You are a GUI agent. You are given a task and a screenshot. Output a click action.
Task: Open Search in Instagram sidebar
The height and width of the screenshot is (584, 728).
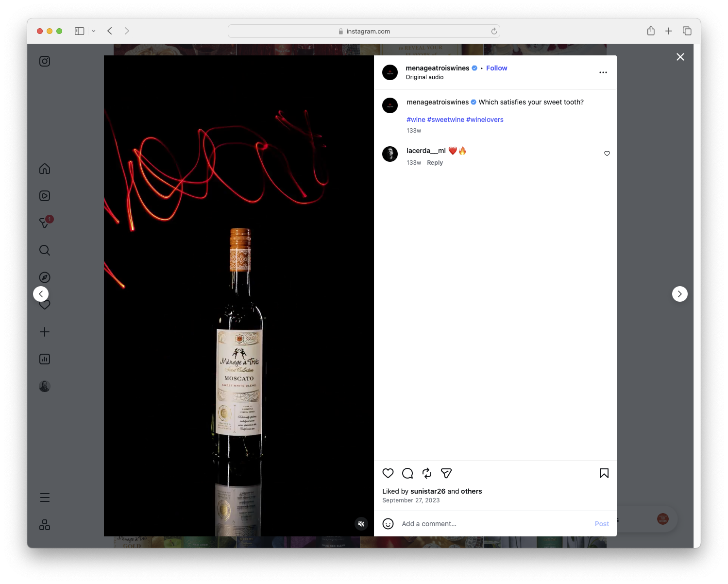45,250
